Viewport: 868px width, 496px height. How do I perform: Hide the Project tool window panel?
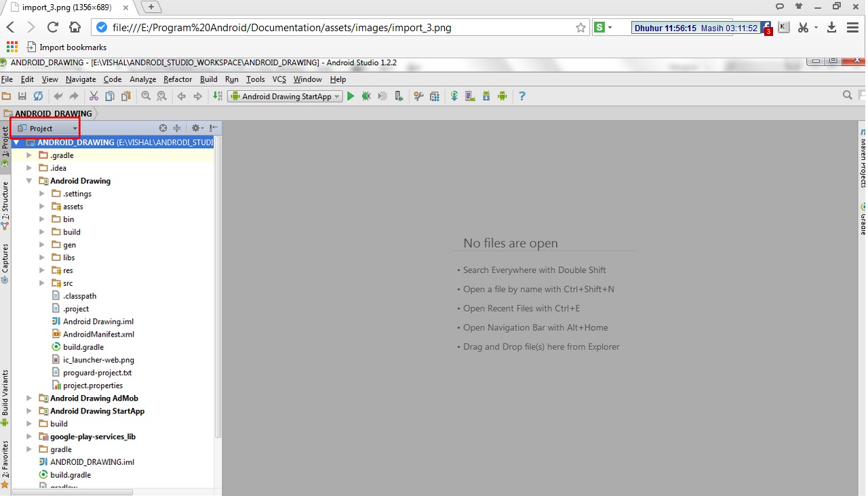point(212,127)
